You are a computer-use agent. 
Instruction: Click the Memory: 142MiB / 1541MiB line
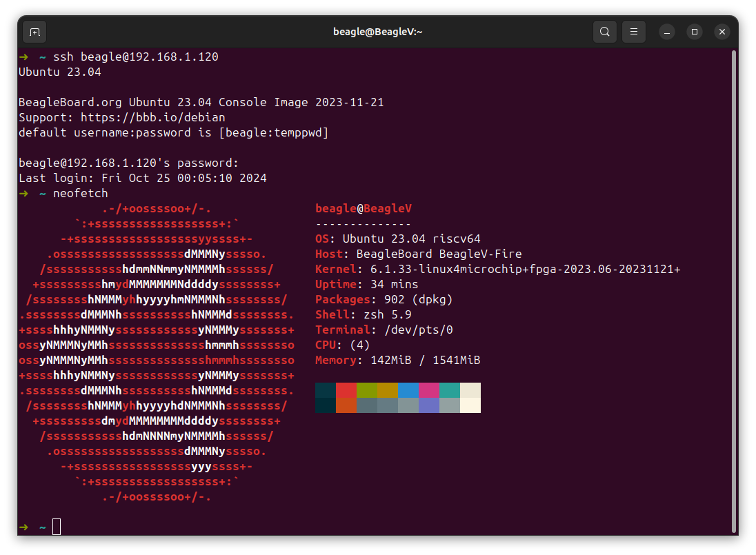(x=398, y=361)
